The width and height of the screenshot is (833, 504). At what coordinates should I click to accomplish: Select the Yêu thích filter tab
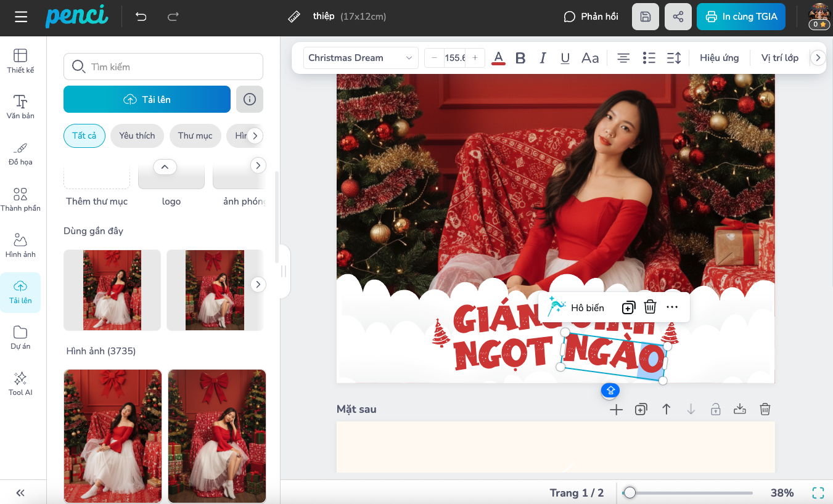137,136
